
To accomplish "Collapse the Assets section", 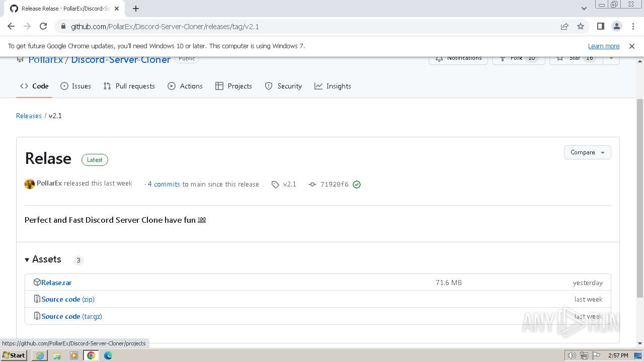I will (x=43, y=259).
